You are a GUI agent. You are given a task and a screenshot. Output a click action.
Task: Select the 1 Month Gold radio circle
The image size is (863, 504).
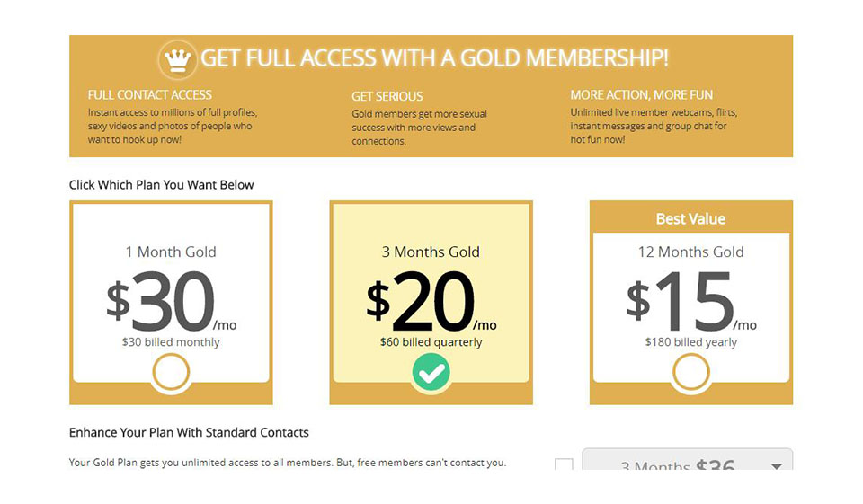click(x=171, y=372)
